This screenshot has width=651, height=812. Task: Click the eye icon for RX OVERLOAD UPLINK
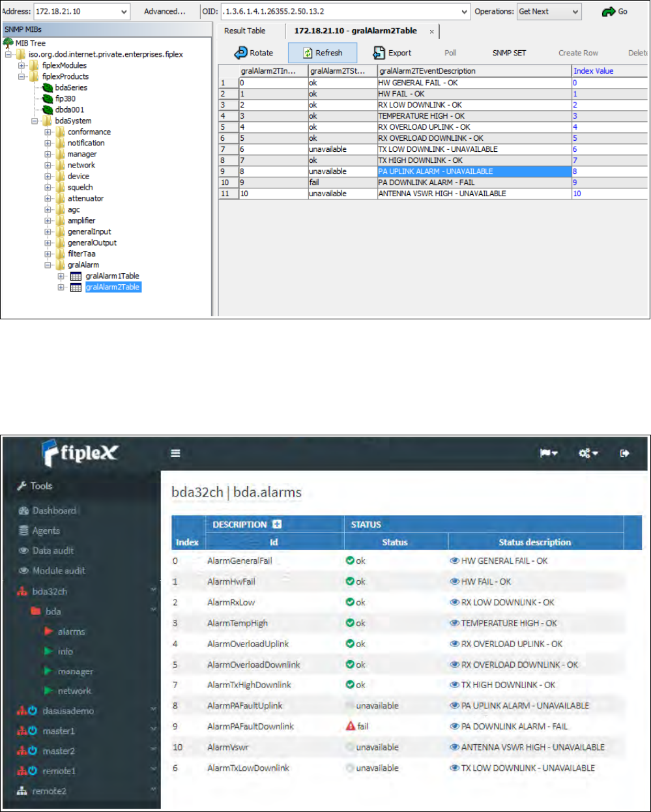tap(455, 644)
